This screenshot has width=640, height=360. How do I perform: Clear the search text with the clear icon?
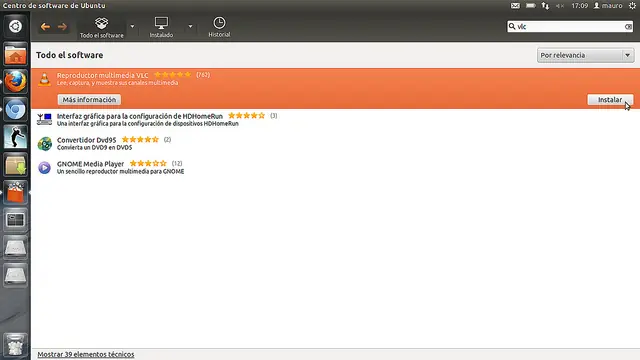click(628, 27)
